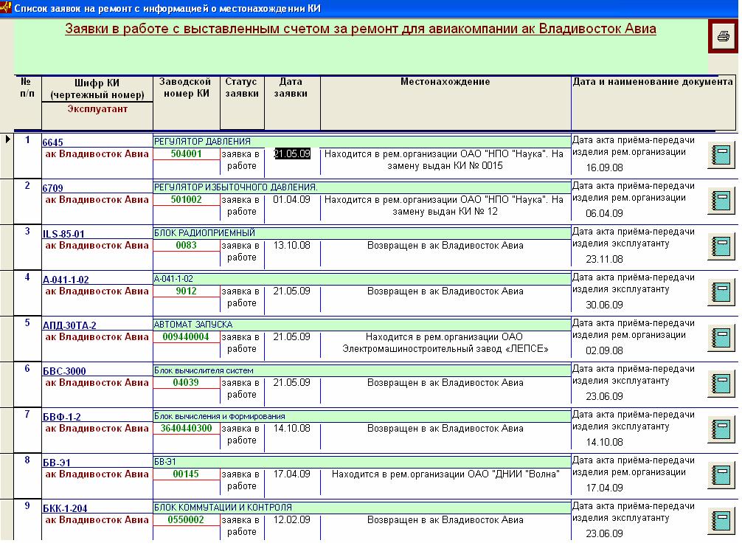Click the date 01.04.09 in row 2
Screen dimensions: 742x560
292,200
